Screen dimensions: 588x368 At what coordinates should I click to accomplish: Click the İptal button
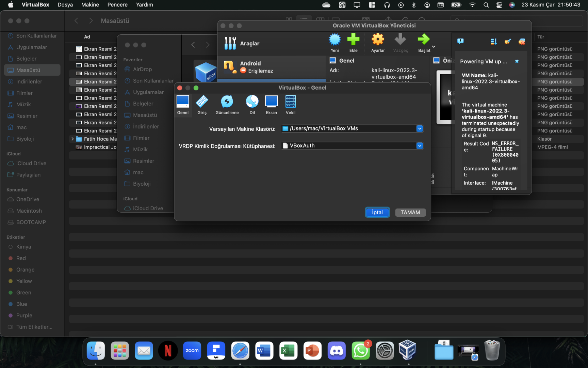point(377,212)
